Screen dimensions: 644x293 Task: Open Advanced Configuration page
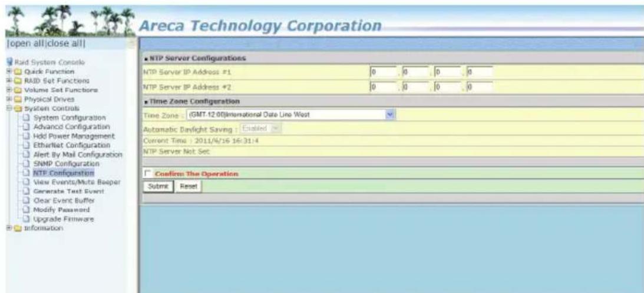71,127
